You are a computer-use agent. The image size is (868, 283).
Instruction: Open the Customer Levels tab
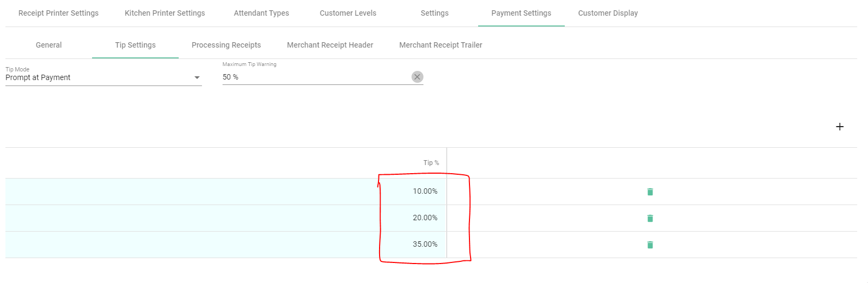coord(348,13)
